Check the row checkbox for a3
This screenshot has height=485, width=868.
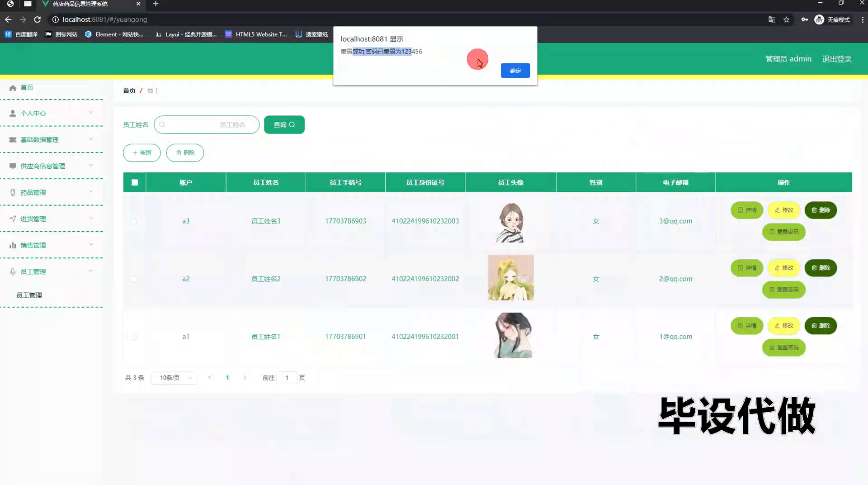(134, 221)
